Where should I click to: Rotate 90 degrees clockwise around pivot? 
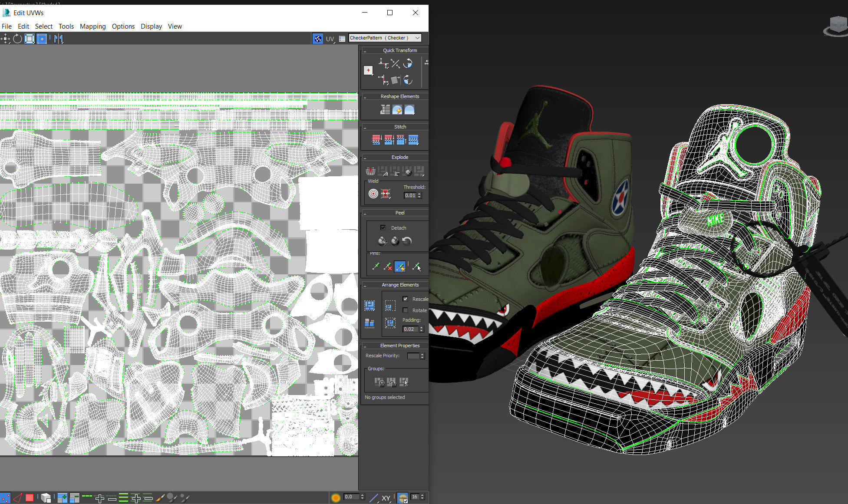pyautogui.click(x=408, y=80)
